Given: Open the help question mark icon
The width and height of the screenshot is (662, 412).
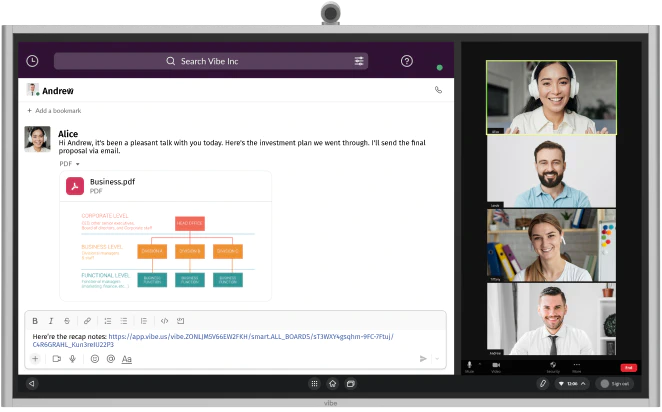Looking at the screenshot, I should [x=407, y=61].
